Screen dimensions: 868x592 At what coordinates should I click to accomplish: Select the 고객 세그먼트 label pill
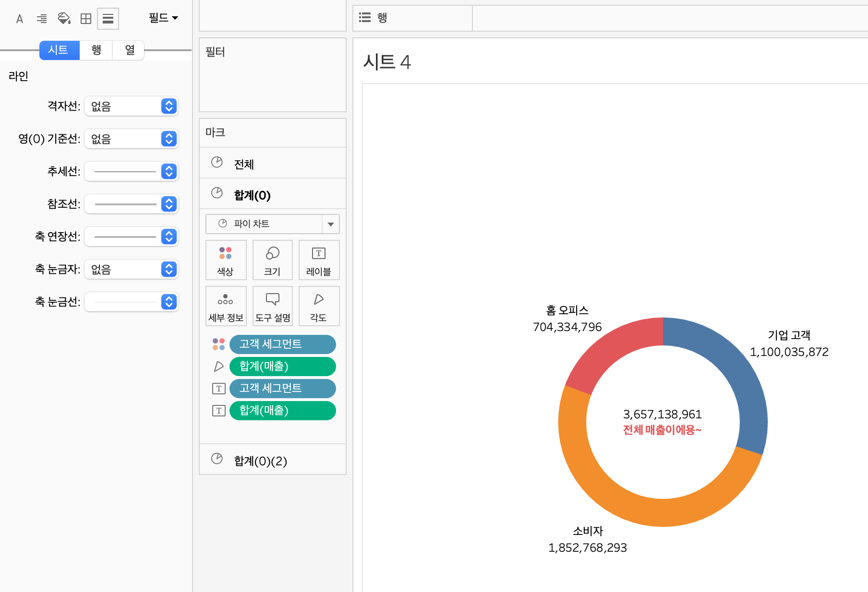(x=282, y=389)
